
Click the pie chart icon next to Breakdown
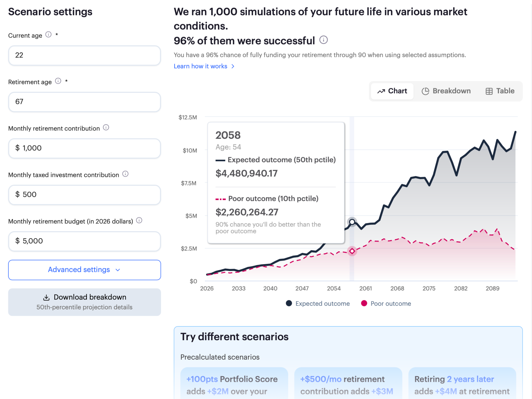click(x=426, y=91)
